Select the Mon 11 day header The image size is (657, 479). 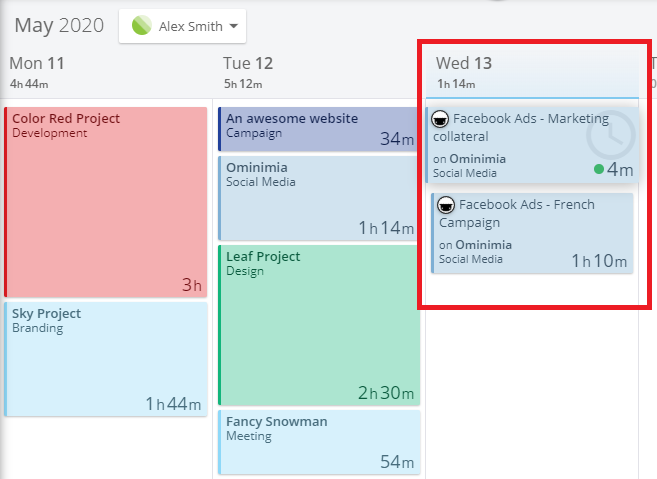pos(37,64)
